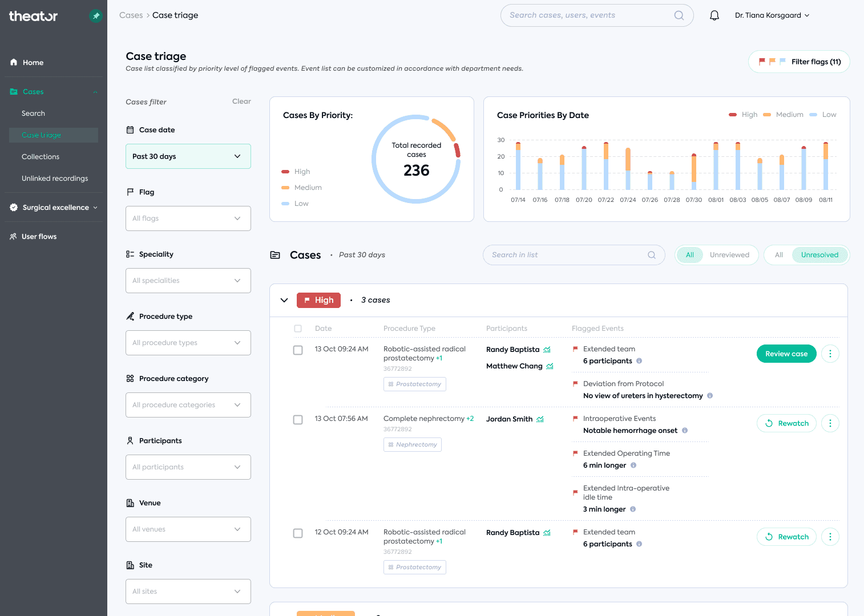
Task: Clear the cases filter
Action: coord(241,102)
